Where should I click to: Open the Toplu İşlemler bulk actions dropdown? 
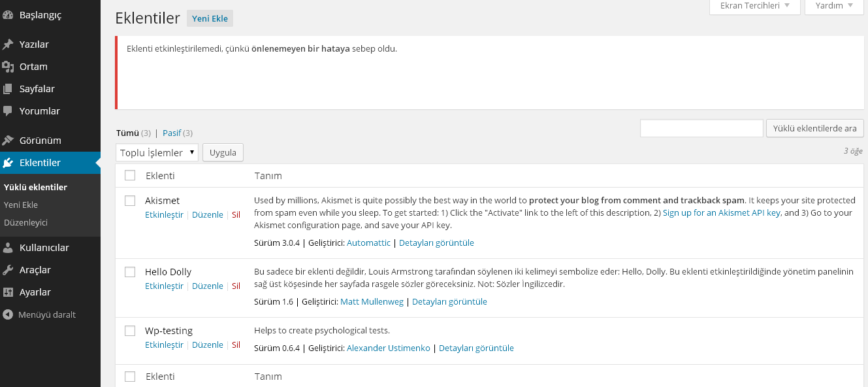click(x=157, y=152)
